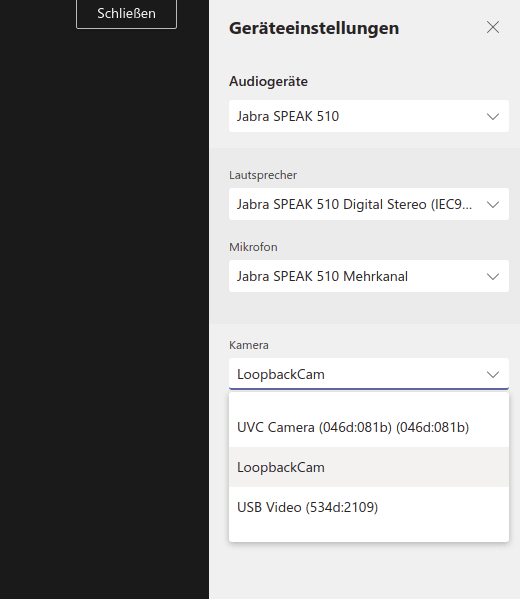520x599 pixels.
Task: Open the Mikrofon dropdown showing Mehrkanal
Action: [369, 276]
